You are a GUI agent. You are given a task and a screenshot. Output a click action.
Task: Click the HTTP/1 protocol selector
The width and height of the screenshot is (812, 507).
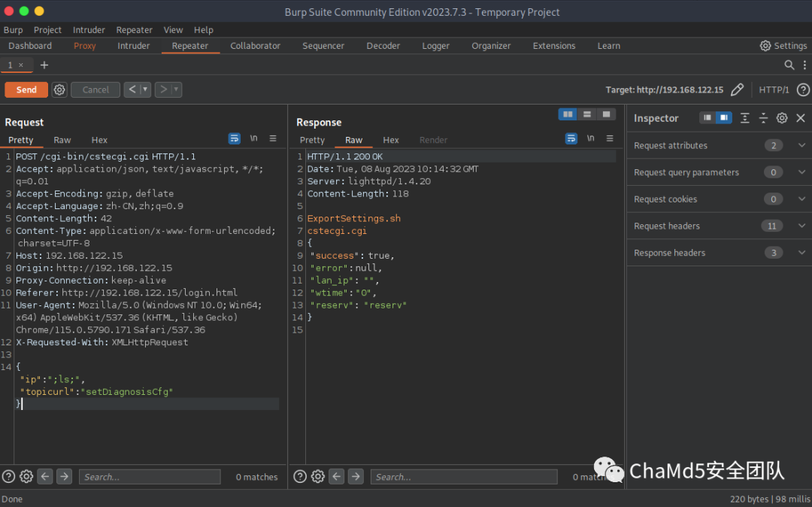tap(774, 90)
